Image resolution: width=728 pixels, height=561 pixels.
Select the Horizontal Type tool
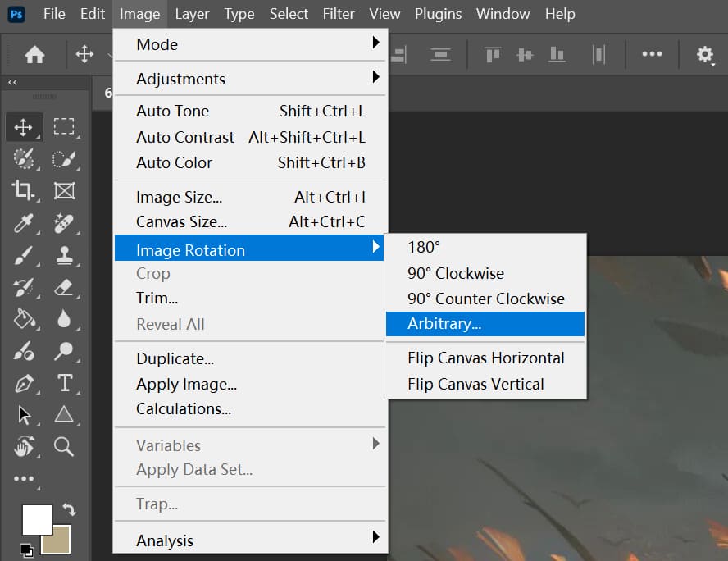tap(65, 383)
